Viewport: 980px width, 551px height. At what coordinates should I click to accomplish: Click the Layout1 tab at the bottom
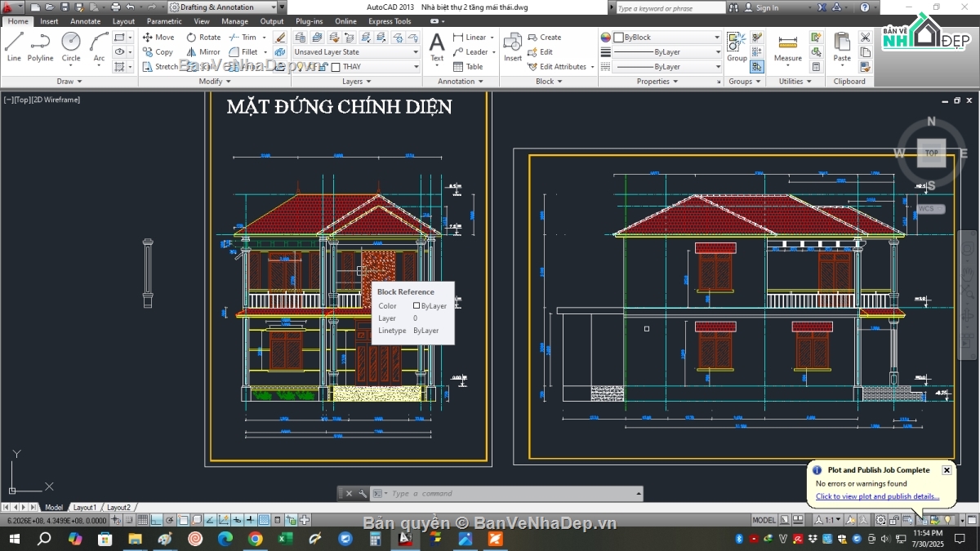click(84, 507)
